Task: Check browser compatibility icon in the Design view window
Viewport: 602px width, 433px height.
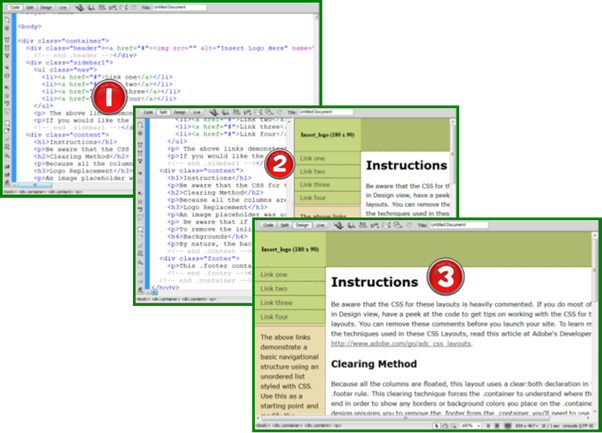Action: tap(386, 225)
